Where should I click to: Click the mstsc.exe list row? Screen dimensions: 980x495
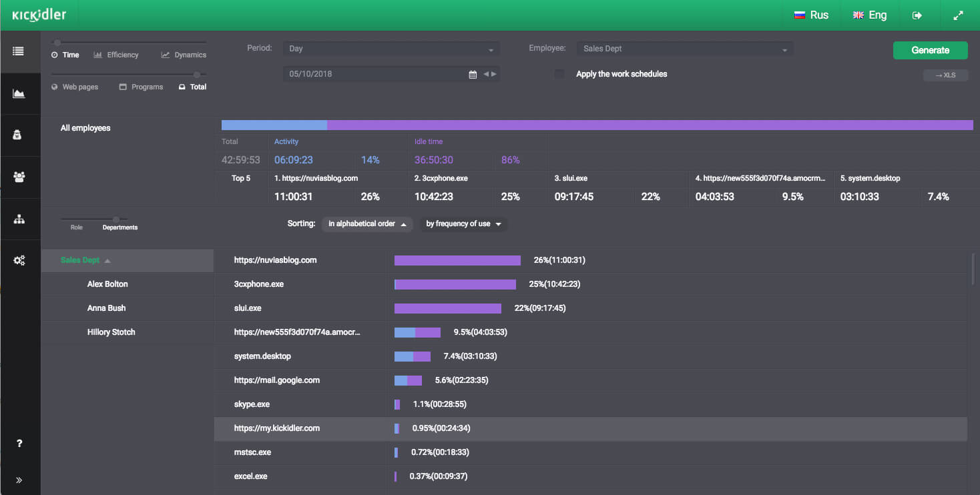pyautogui.click(x=590, y=452)
